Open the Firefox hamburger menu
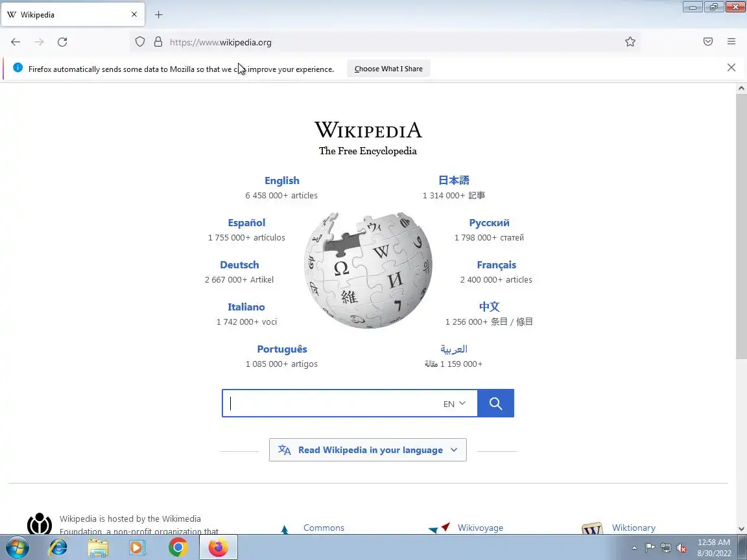The image size is (747, 560). click(x=731, y=42)
